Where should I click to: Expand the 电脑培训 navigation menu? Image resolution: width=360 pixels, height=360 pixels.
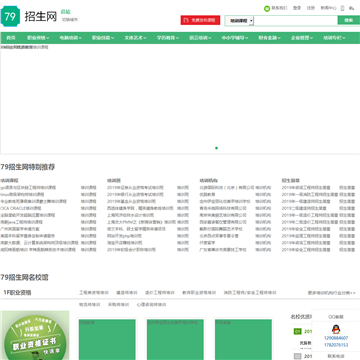(x=71, y=38)
